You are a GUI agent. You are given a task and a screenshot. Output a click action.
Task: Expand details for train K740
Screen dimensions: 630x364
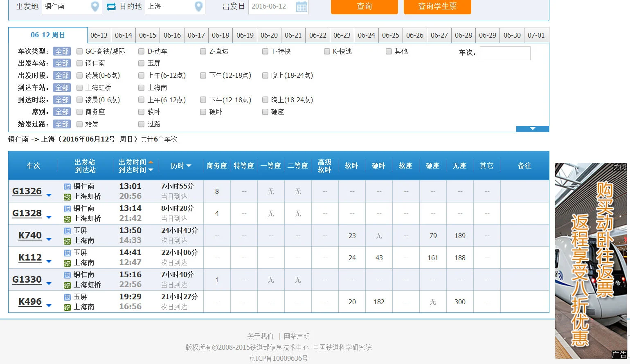tap(49, 240)
